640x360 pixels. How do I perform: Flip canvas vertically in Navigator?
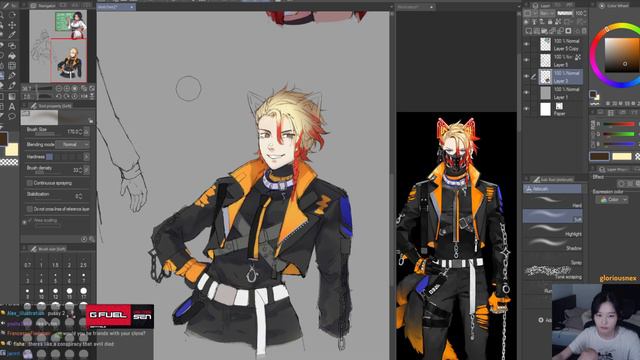(92, 96)
